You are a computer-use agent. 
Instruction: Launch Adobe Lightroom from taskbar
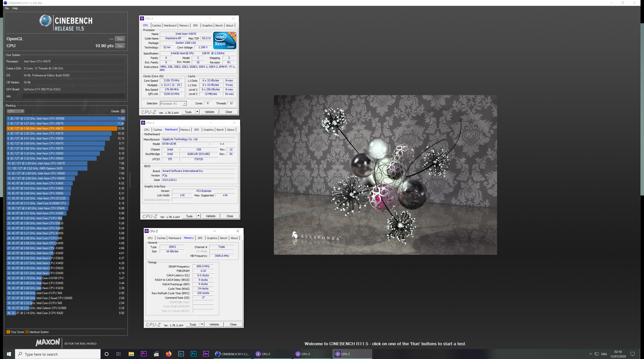[181, 354]
